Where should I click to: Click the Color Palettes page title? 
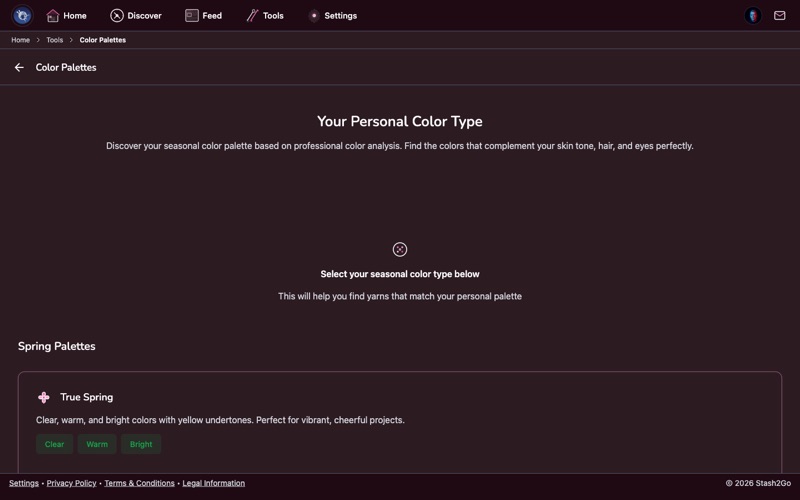click(x=66, y=67)
